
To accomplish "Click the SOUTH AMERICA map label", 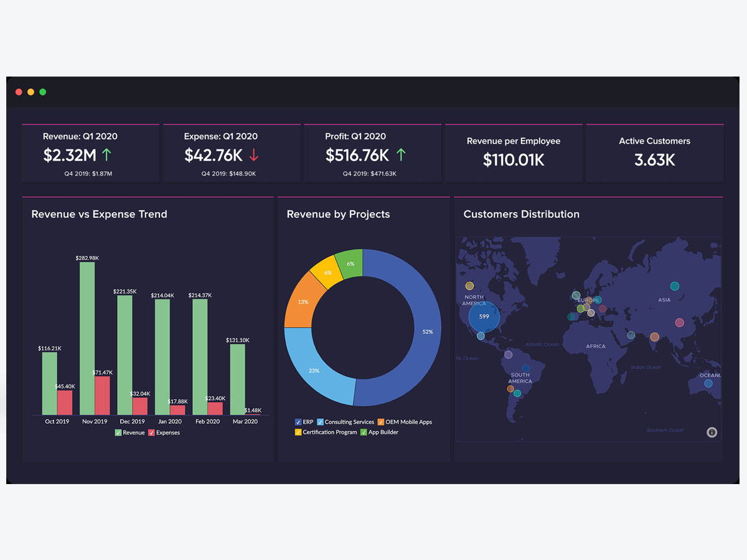I will point(520,378).
